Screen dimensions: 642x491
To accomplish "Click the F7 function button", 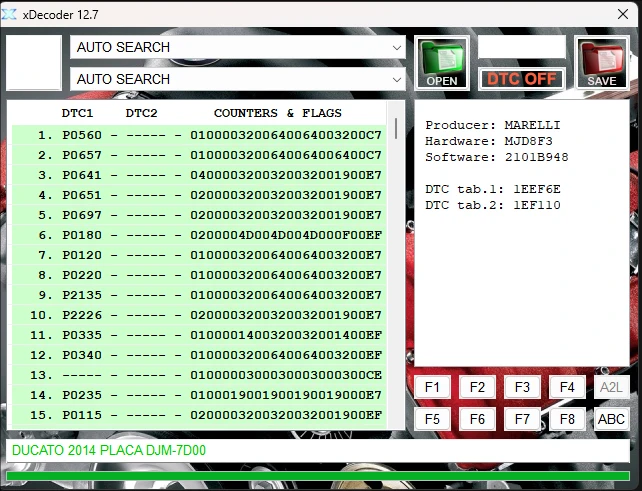I will 522,419.
